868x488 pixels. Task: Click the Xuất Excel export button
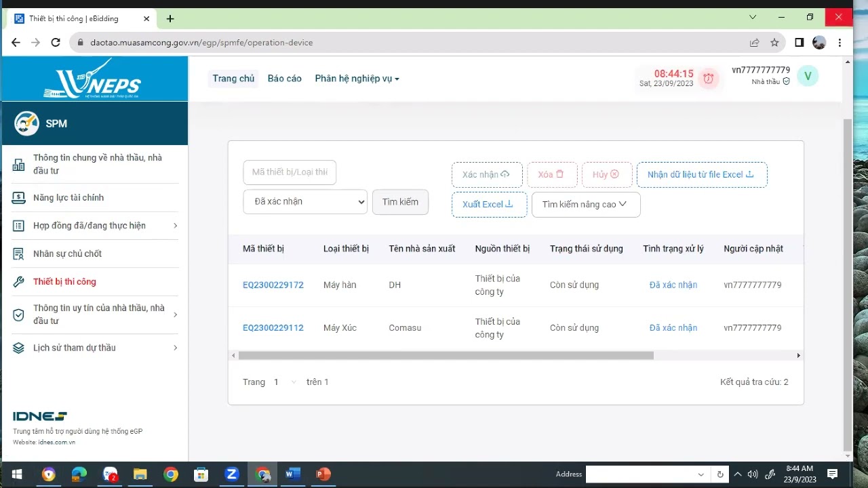pyautogui.click(x=490, y=204)
